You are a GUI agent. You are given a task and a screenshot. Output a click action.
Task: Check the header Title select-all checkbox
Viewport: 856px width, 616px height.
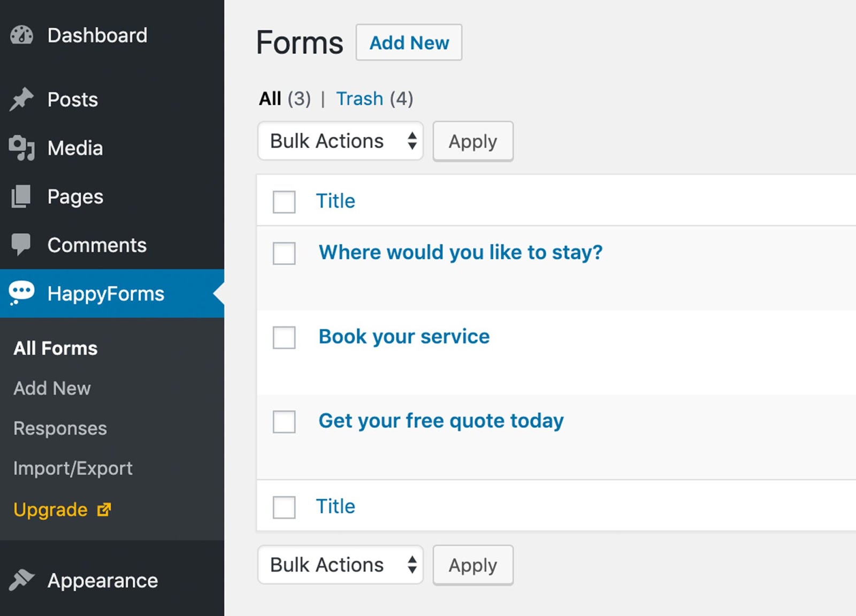(x=284, y=202)
